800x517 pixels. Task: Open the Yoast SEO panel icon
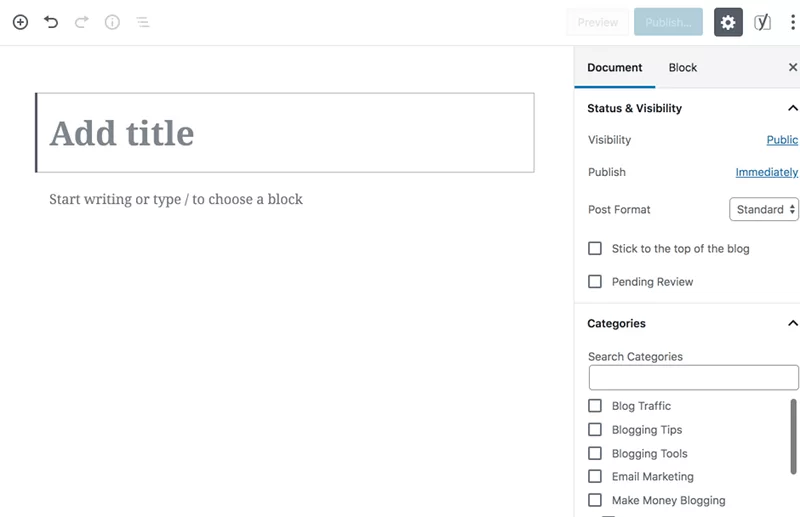[x=762, y=22]
